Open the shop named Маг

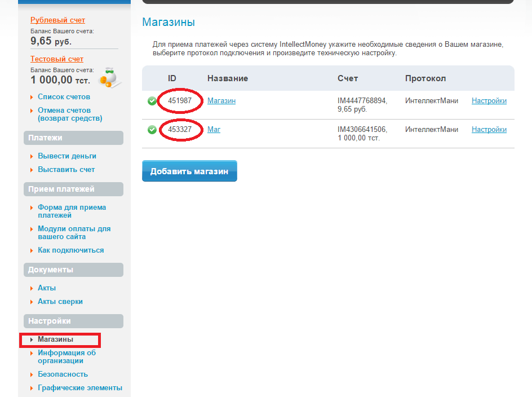pos(214,130)
